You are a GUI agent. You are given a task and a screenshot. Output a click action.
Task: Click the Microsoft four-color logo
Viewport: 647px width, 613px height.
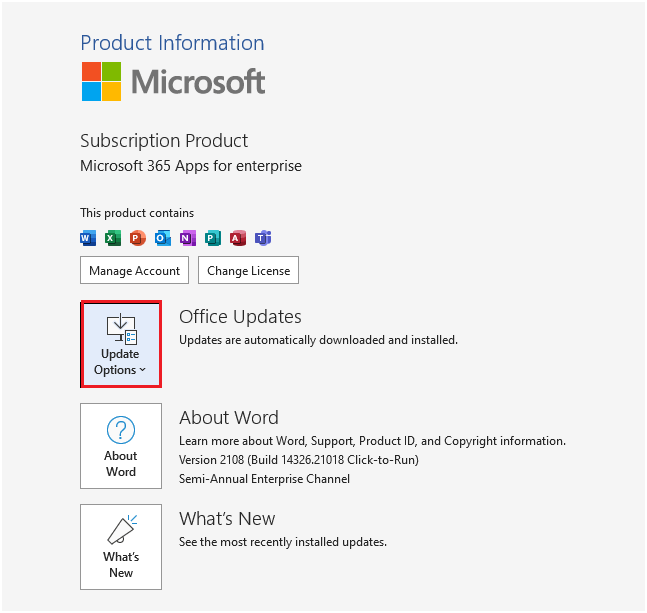(x=101, y=82)
